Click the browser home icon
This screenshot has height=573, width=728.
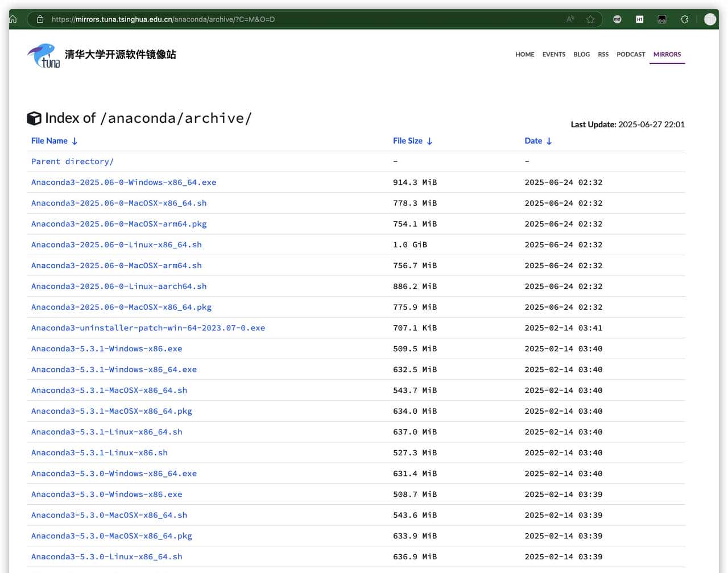point(14,19)
